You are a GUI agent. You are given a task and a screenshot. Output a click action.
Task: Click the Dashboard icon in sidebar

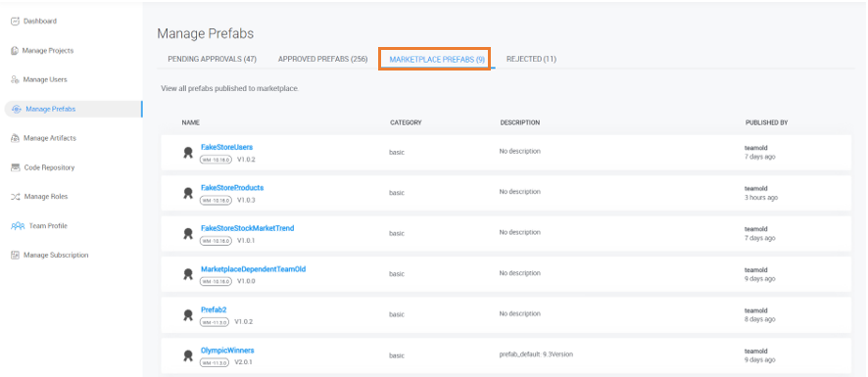15,21
